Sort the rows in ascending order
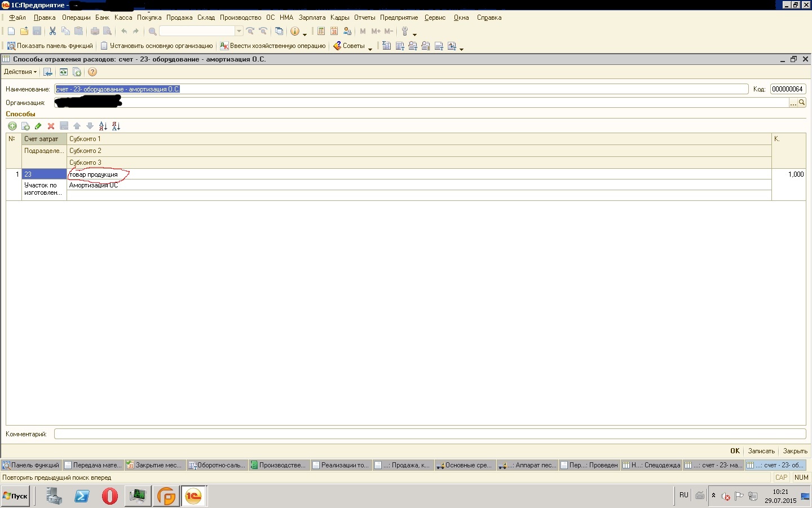This screenshot has height=508, width=812. (103, 126)
